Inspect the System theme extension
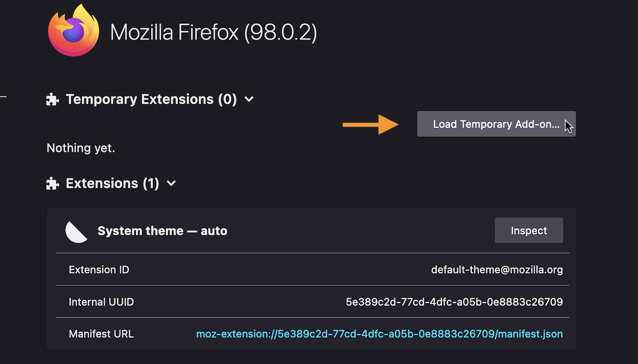 (528, 230)
